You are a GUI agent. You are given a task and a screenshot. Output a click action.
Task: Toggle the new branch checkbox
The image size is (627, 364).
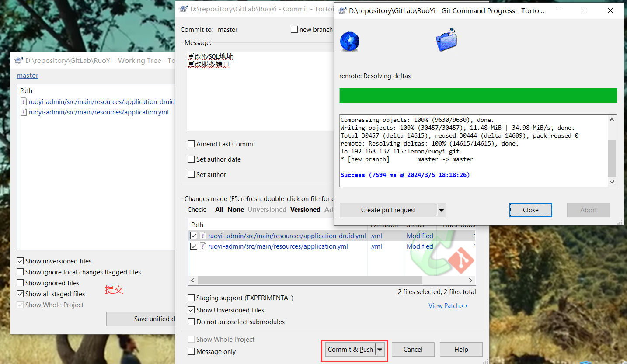[294, 30]
